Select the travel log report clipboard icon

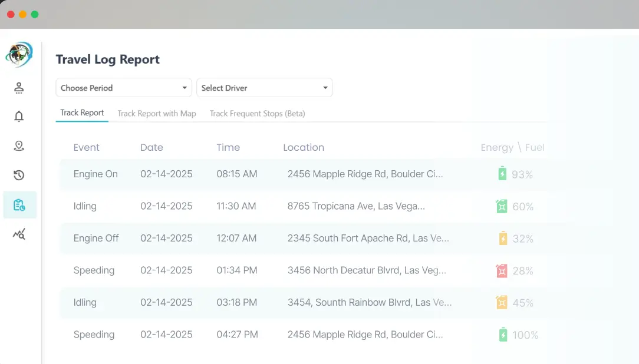19,205
